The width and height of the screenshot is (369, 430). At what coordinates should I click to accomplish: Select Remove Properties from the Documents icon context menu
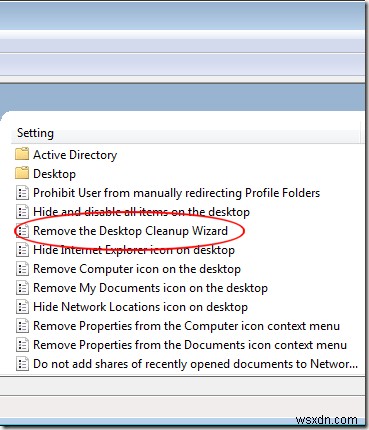[190, 345]
